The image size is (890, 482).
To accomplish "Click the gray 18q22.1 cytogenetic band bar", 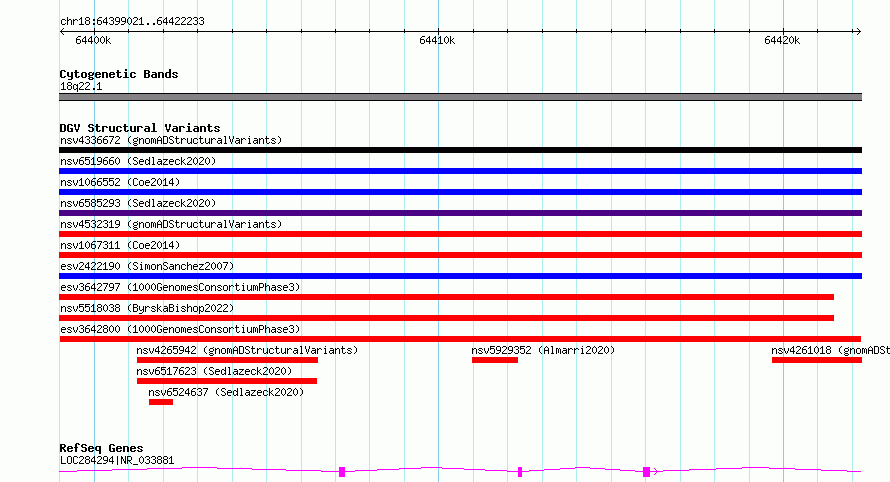I will [x=460, y=97].
